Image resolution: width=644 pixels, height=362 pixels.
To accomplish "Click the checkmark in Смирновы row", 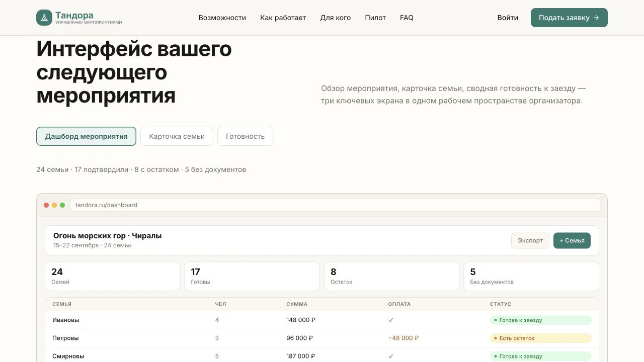I will pos(391,356).
